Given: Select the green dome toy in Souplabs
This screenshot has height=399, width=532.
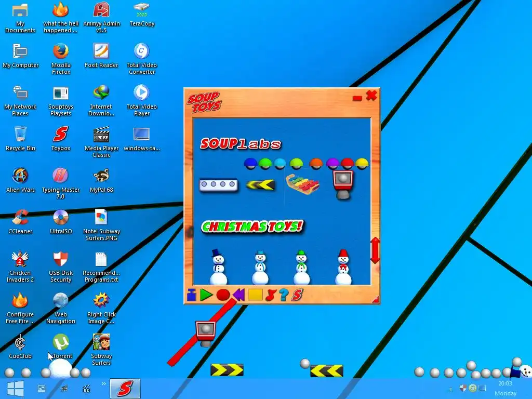Looking at the screenshot, I should [x=265, y=164].
